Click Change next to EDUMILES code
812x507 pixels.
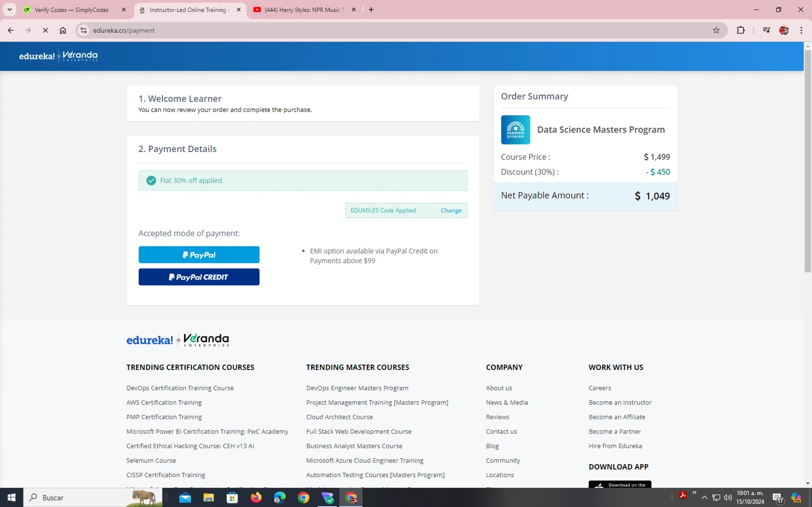click(x=451, y=210)
